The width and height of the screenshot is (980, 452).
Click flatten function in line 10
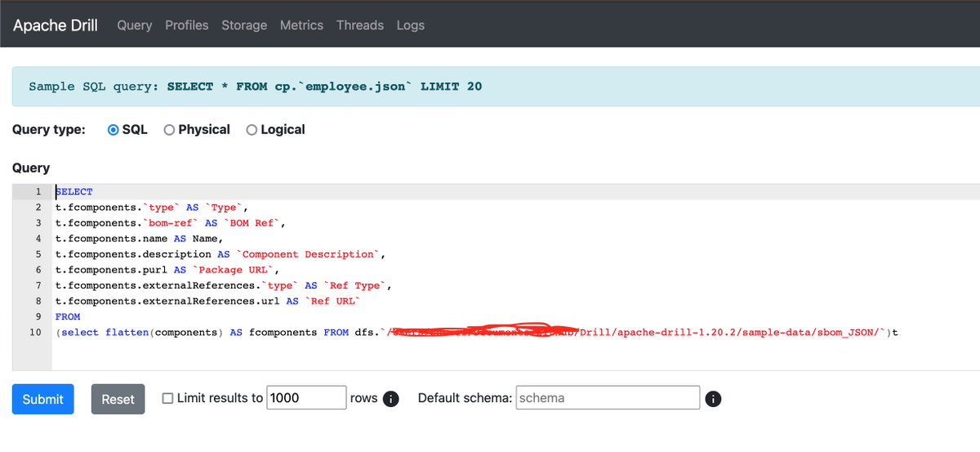pyautogui.click(x=127, y=333)
